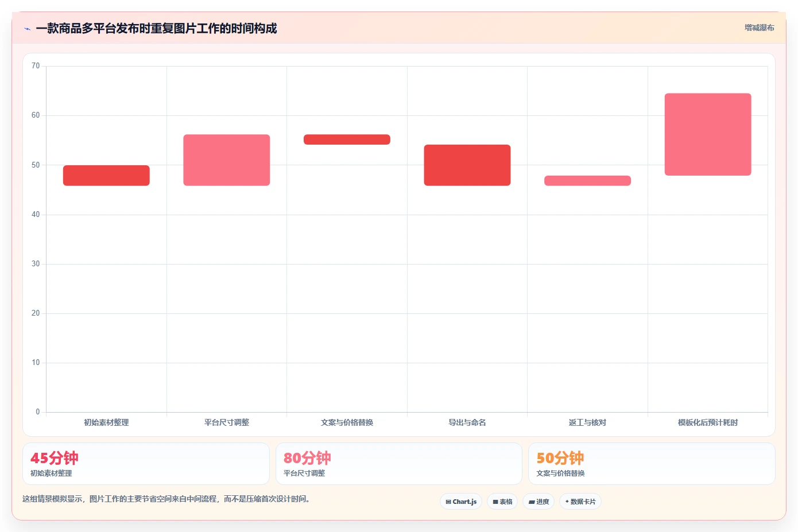Viewport: 798px width, 532px height.
Task: Click the 进度 tag pill
Action: click(x=539, y=502)
